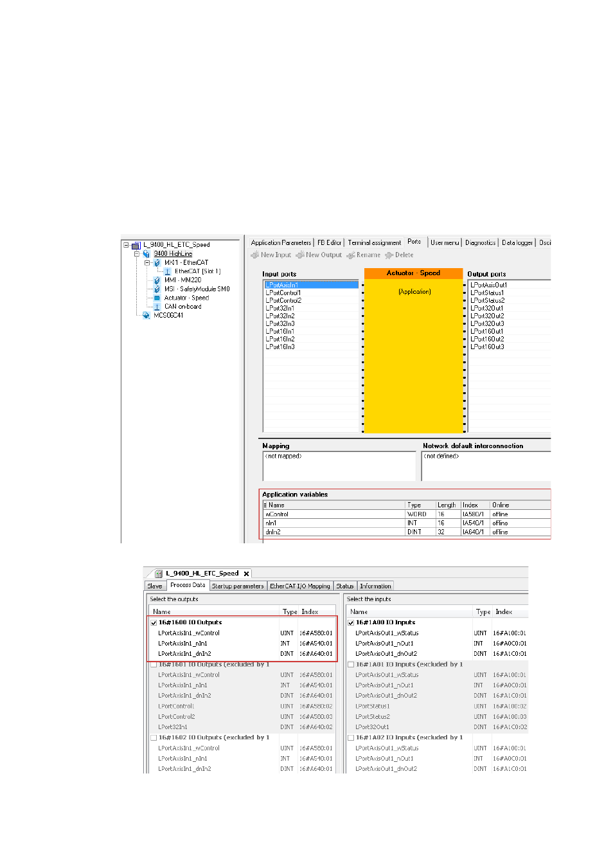Open the Terminal assignment tab
The image size is (613, 868).
375,242
